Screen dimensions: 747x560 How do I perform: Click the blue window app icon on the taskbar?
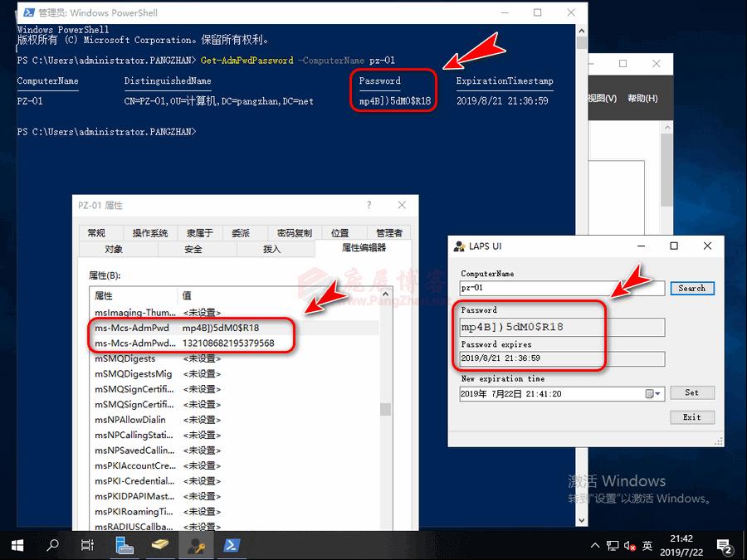tap(124, 545)
